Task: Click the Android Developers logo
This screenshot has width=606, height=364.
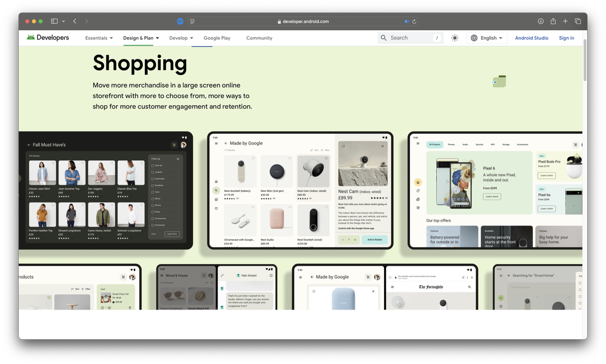Action: click(x=47, y=37)
